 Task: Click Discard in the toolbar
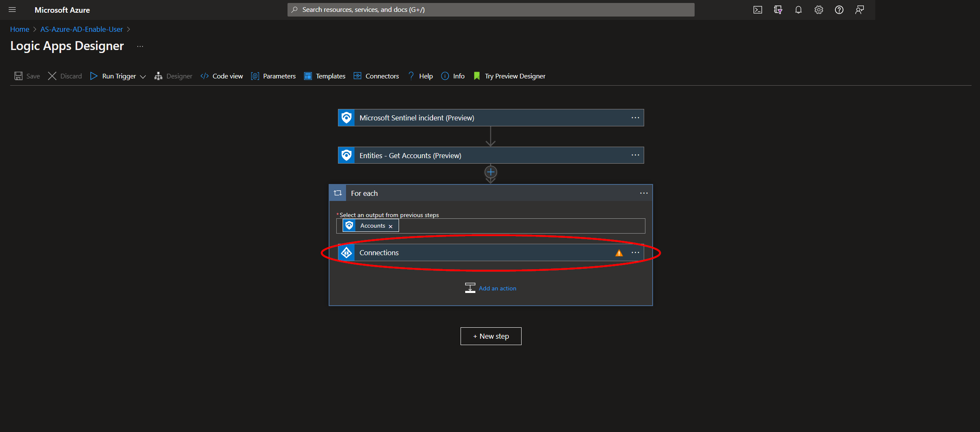click(x=65, y=76)
